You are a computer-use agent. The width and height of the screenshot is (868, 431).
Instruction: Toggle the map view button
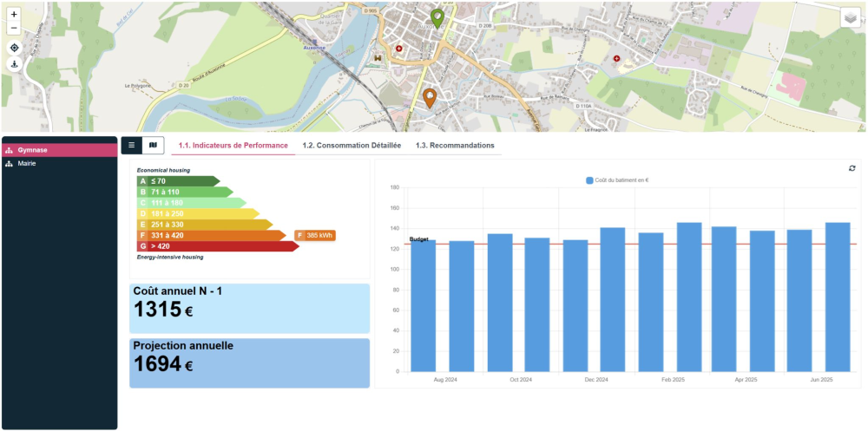tap(153, 146)
